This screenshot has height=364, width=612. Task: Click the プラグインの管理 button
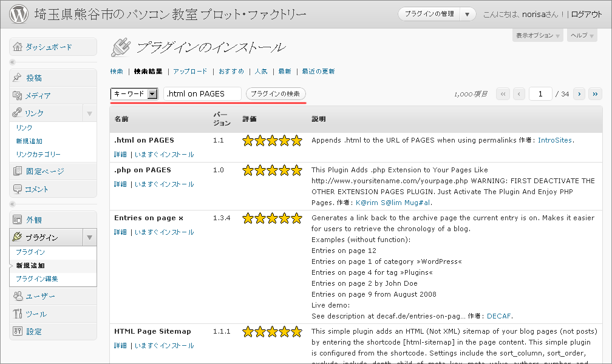pyautogui.click(x=429, y=15)
